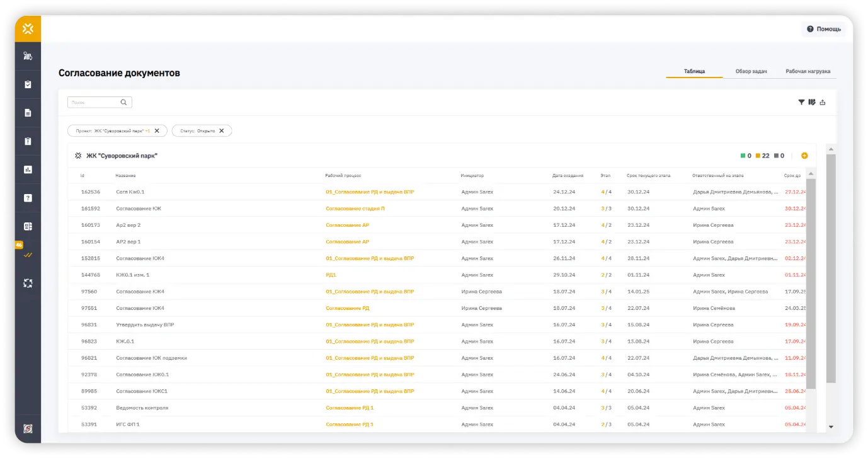This screenshot has width=868, height=458.
Task: Click the question mark sidebar icon
Action: pyautogui.click(x=28, y=198)
